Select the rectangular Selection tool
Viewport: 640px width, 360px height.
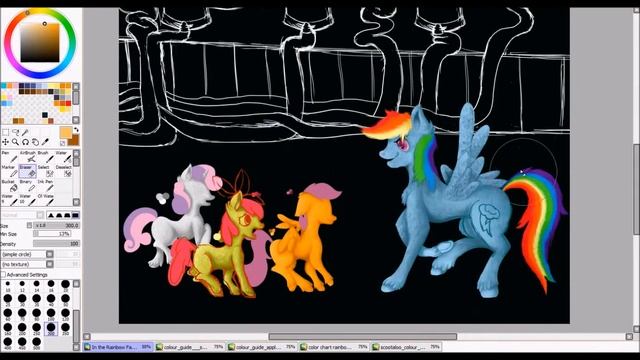(x=6, y=132)
